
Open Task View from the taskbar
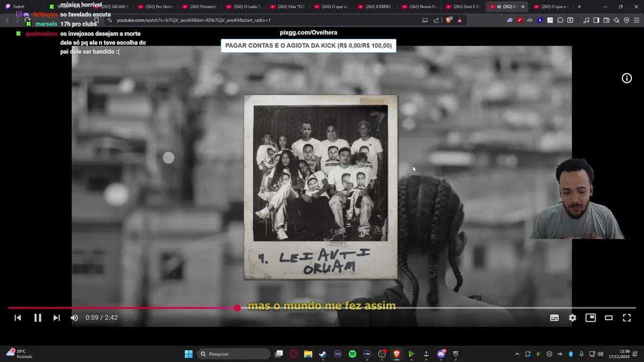(279, 354)
